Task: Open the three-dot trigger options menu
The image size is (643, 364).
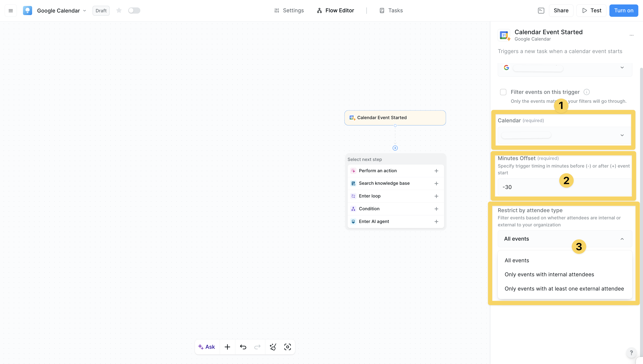Action: click(631, 35)
